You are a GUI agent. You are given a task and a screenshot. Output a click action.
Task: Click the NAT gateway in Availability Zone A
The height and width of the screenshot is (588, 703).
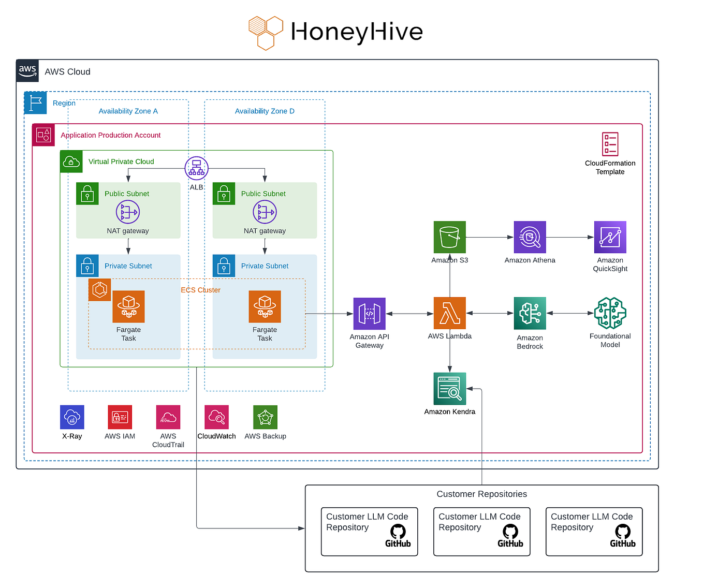(127, 212)
